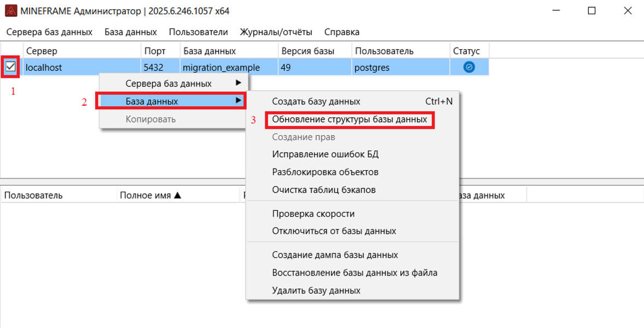
Task: Click the upper Пользователь column header
Action: point(401,51)
